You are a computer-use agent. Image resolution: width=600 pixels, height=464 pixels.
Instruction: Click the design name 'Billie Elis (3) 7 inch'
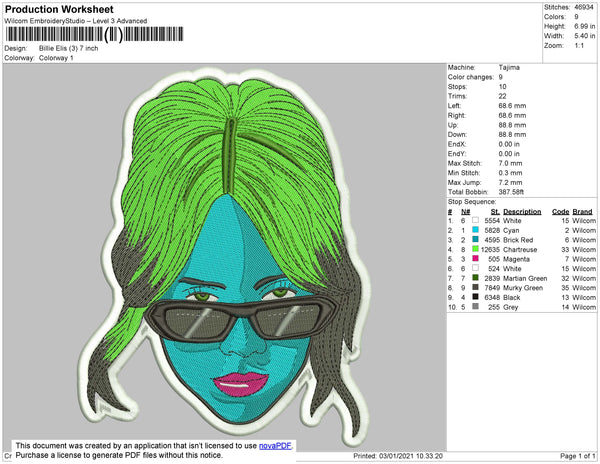pyautogui.click(x=68, y=48)
